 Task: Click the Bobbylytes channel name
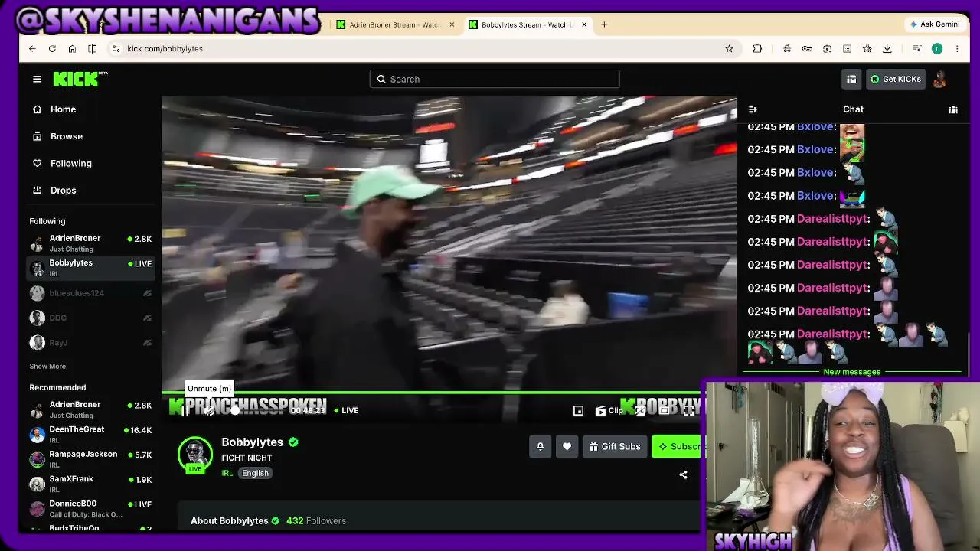click(252, 442)
